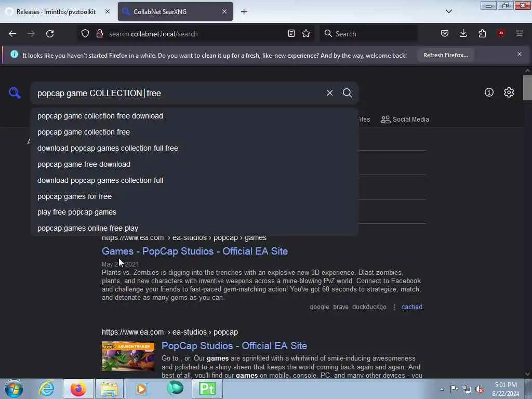Open Firefox application menu
This screenshot has height=399, width=532.
[x=520, y=33]
